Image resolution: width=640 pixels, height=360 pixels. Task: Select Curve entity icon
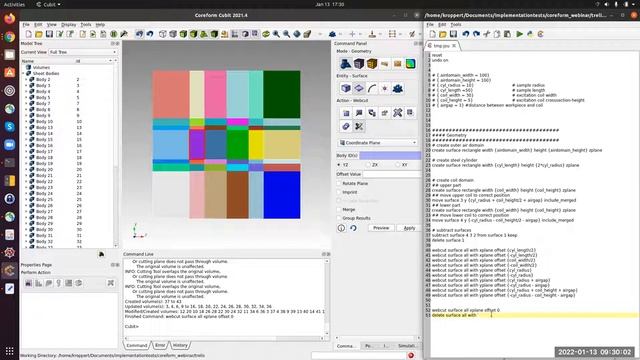[372, 88]
